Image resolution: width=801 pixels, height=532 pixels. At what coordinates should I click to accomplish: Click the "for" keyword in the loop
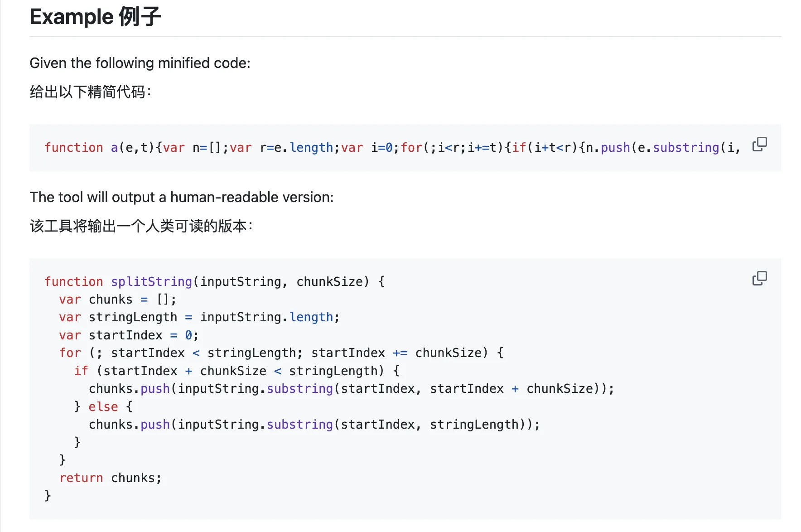tap(70, 353)
